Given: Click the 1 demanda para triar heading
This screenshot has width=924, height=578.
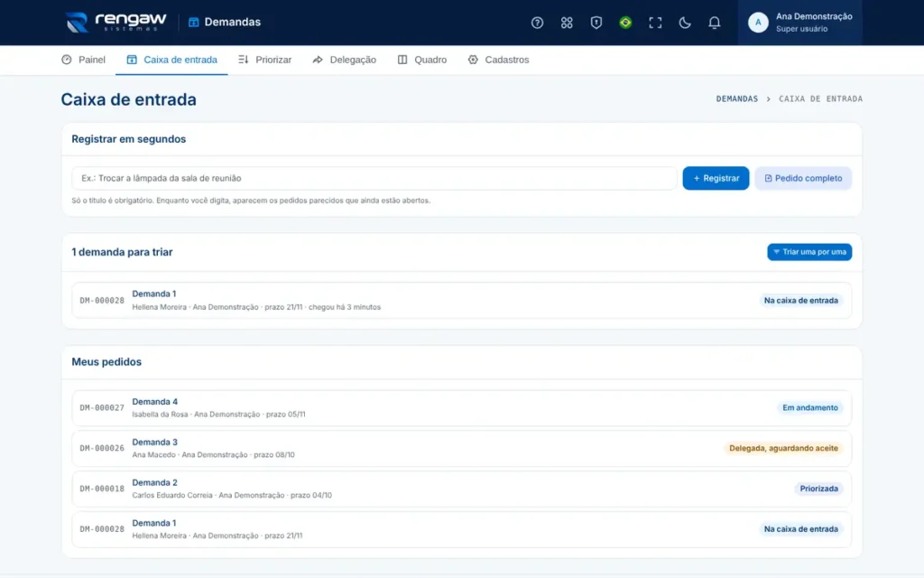Looking at the screenshot, I should (x=122, y=252).
